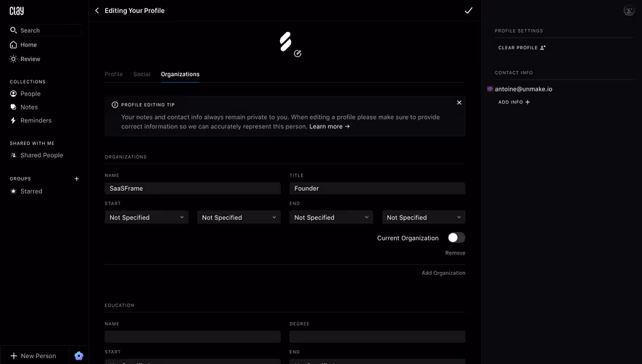Open the People collection

(x=30, y=94)
